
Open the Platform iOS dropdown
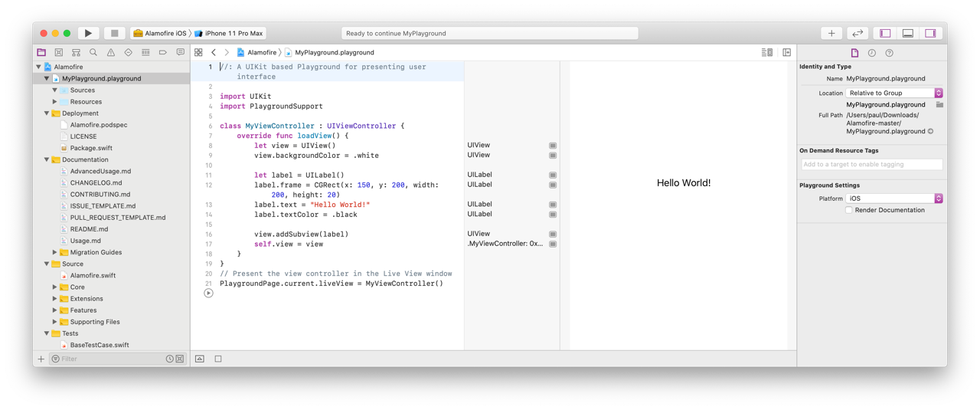point(894,198)
